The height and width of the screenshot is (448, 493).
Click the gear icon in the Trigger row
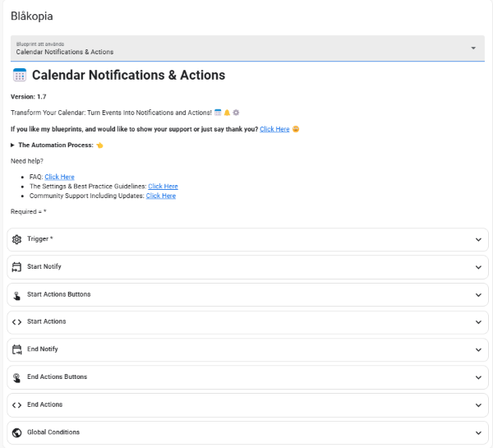pos(16,239)
